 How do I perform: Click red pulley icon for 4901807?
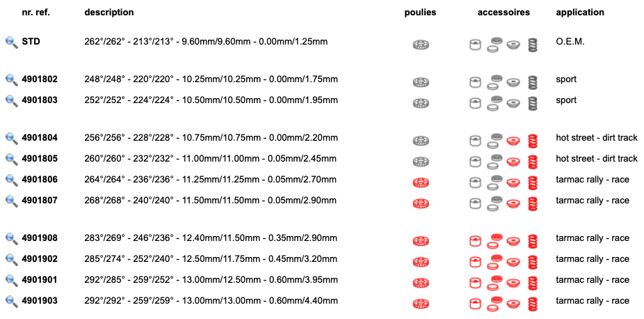pos(421,203)
